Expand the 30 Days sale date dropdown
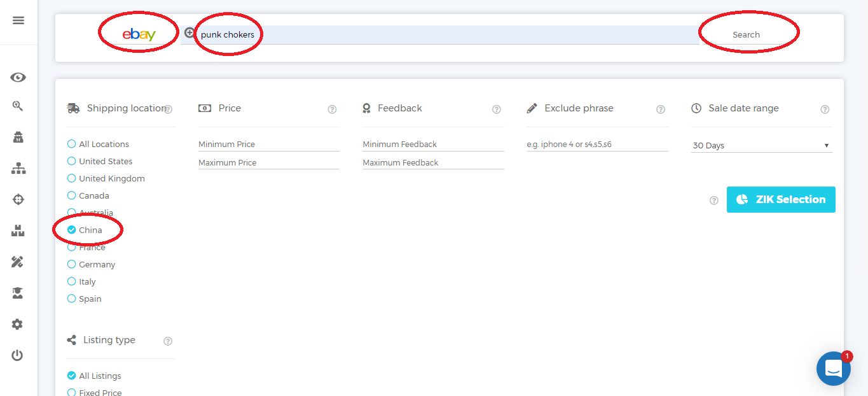The height and width of the screenshot is (396, 868). coord(761,146)
